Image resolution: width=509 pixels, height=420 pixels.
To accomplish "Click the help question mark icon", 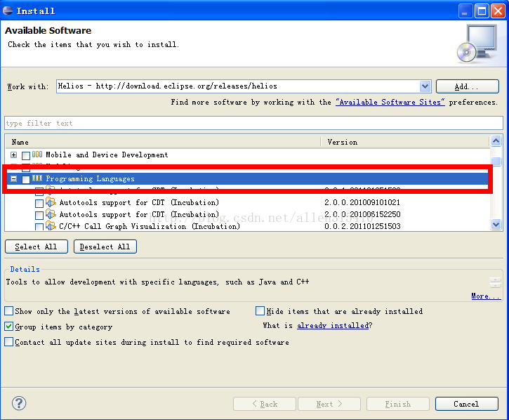I will tap(19, 403).
